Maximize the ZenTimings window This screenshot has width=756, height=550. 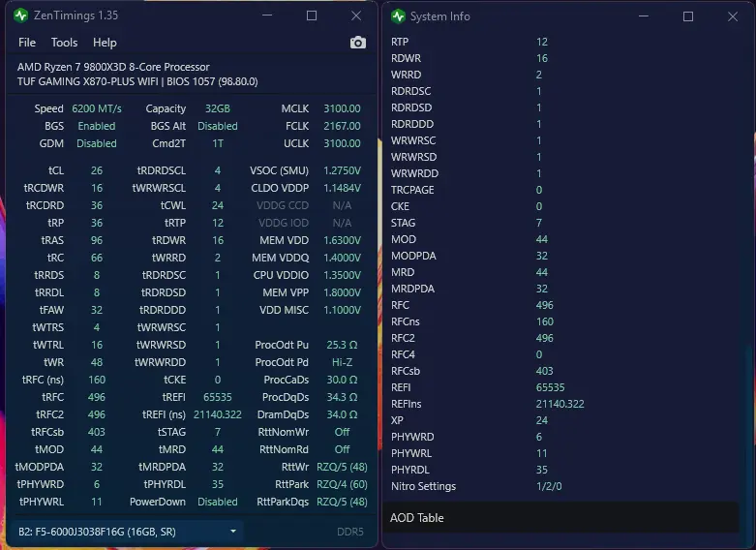click(312, 15)
